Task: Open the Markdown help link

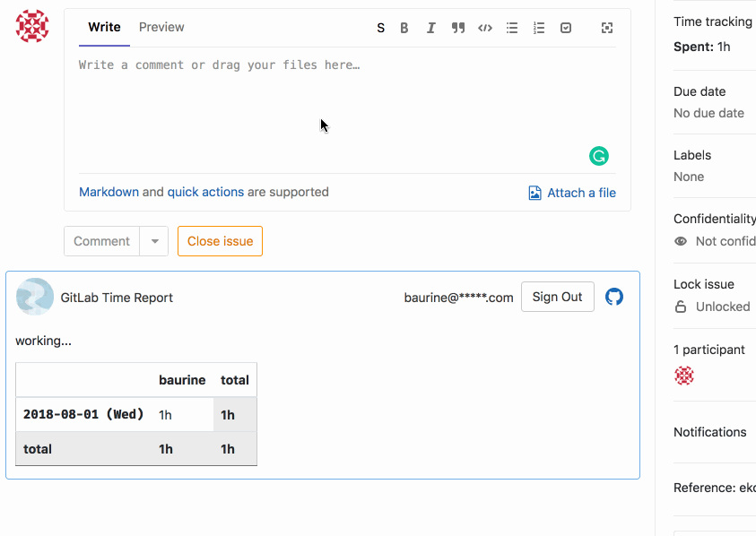Action: pyautogui.click(x=109, y=192)
